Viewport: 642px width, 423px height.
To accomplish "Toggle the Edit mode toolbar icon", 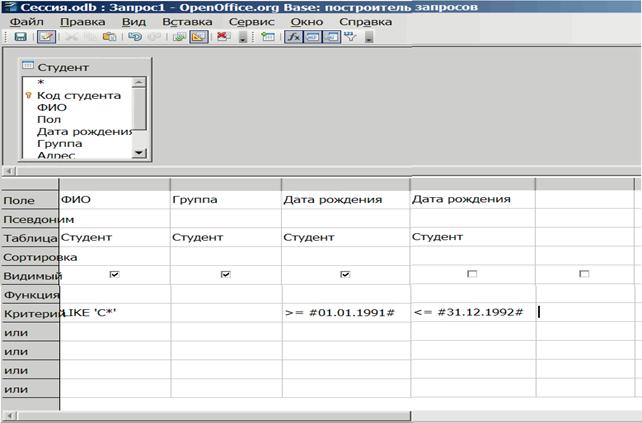I will (46, 37).
